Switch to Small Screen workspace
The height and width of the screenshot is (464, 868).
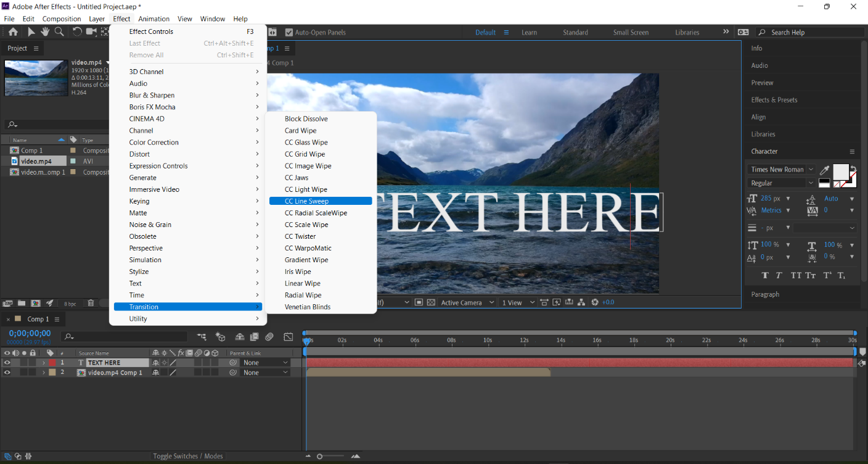631,32
